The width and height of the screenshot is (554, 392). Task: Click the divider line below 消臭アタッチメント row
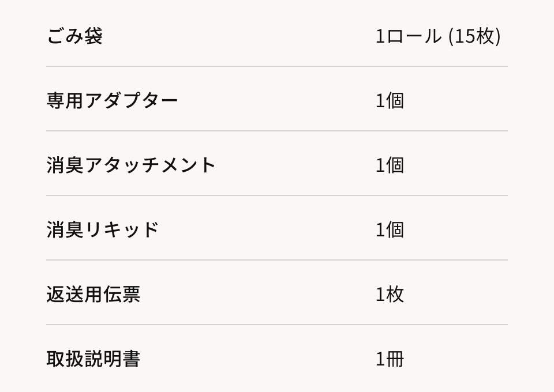pyautogui.click(x=277, y=195)
